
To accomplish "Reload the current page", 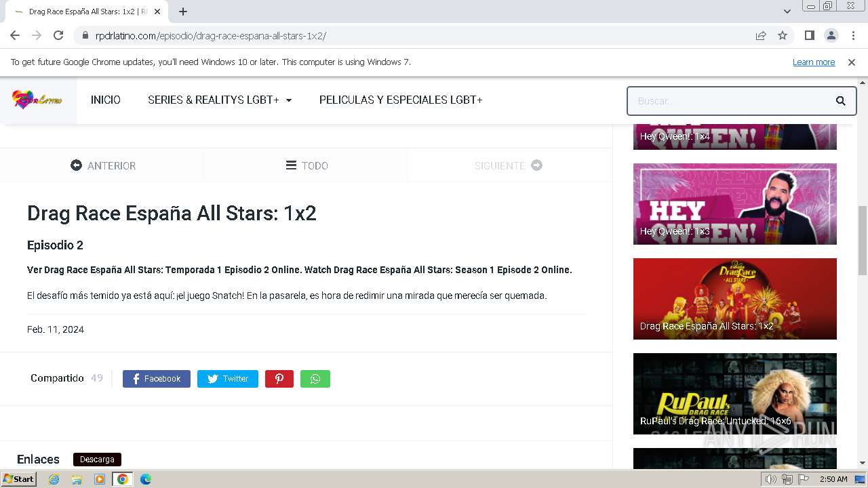I will [x=58, y=35].
